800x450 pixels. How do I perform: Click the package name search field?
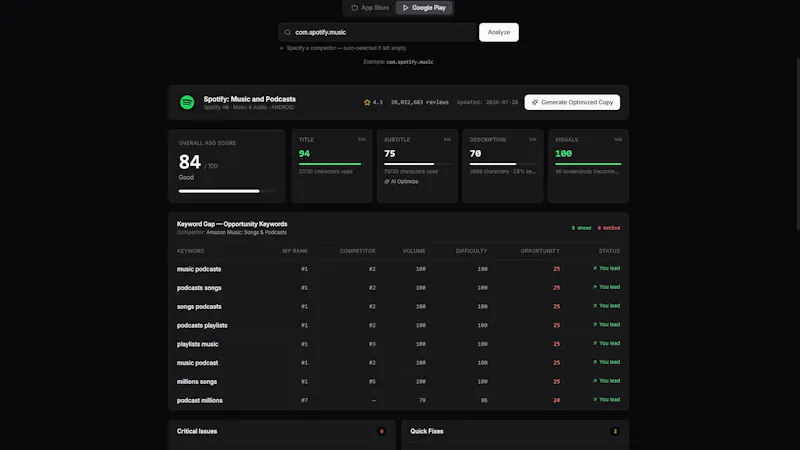click(377, 32)
